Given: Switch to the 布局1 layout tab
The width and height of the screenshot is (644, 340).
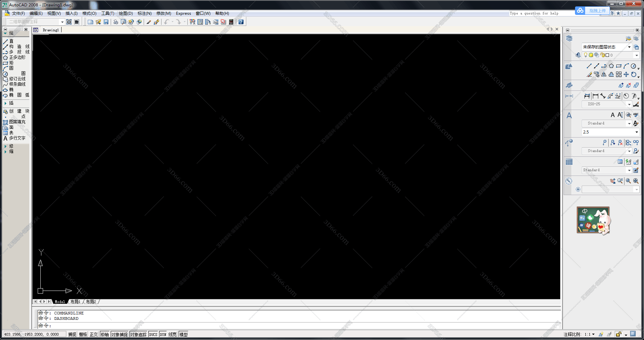Looking at the screenshot, I should (75, 302).
